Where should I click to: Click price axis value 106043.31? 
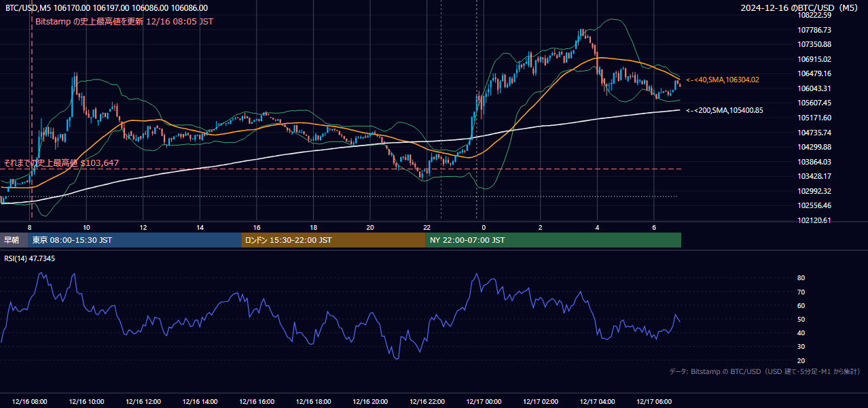[x=814, y=88]
